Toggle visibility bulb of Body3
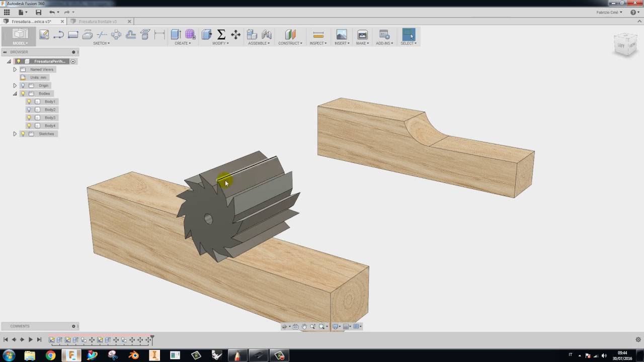The image size is (644, 362). (29, 118)
